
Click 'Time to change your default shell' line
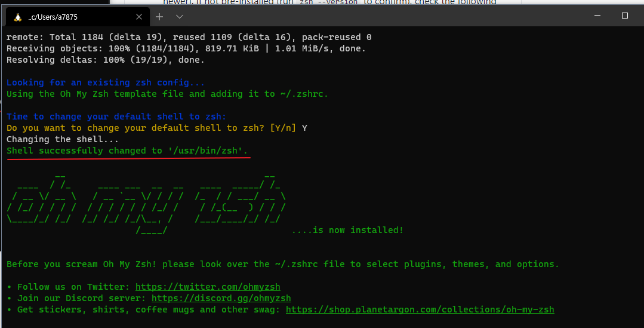[116, 117]
